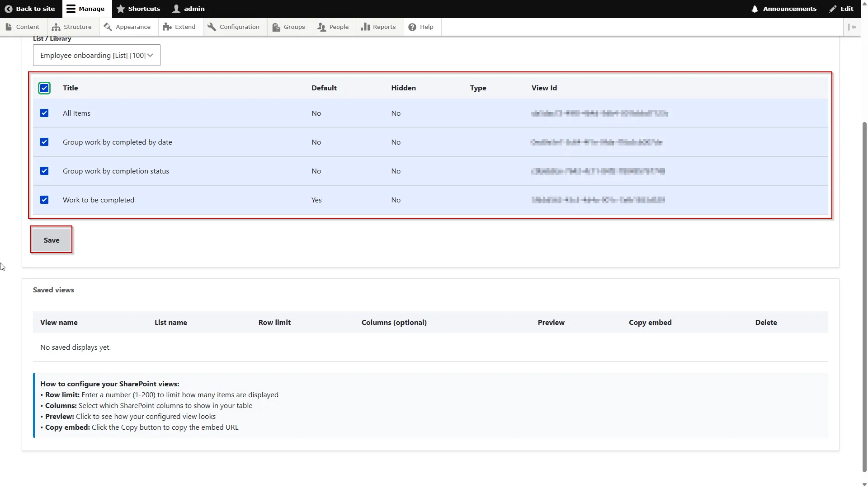868x488 pixels.
Task: Click the Extend modules icon
Action: point(167,27)
